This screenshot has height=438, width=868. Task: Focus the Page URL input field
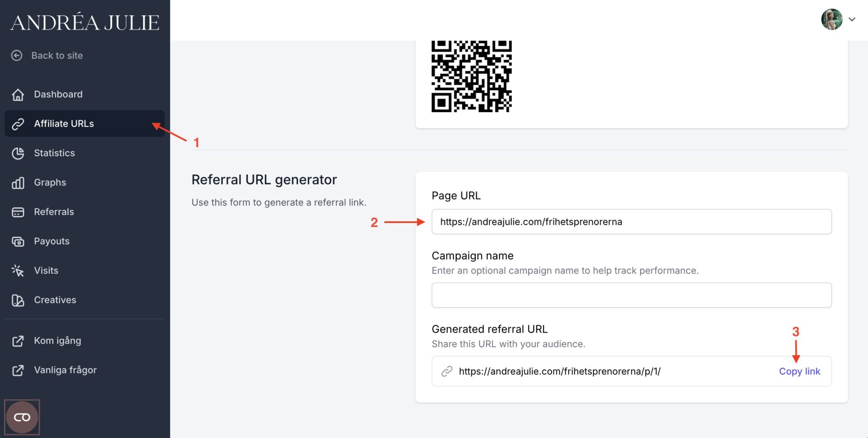click(x=631, y=222)
